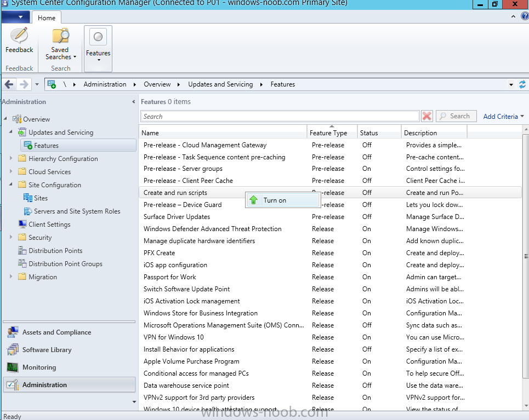Clear the search with red X
Screen dimensions: 529x420
pyautogui.click(x=427, y=116)
